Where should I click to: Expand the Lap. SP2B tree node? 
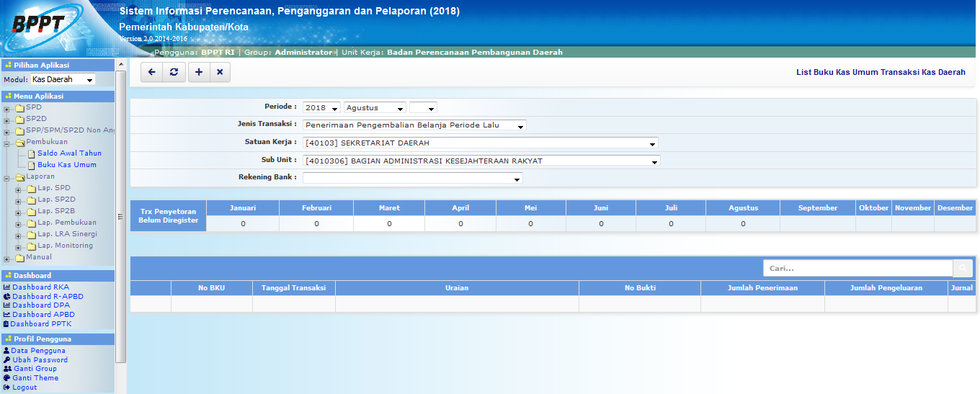click(19, 212)
